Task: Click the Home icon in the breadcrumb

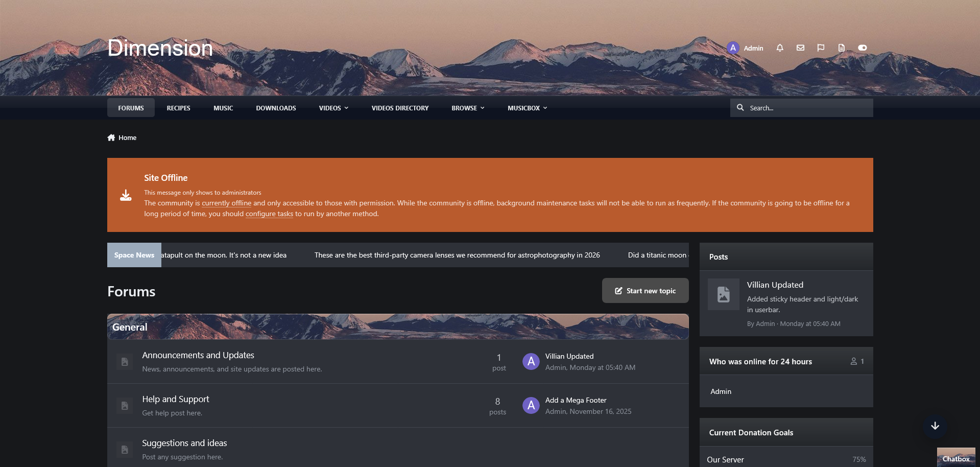Action: (111, 137)
